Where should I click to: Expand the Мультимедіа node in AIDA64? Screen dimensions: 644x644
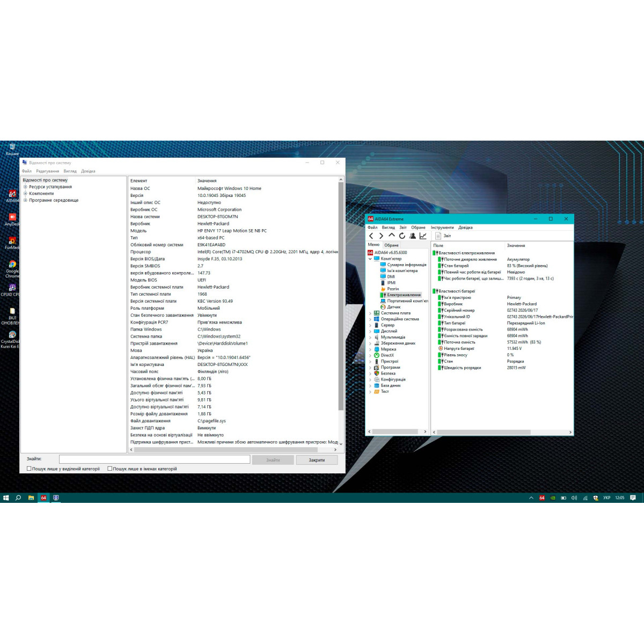(370, 337)
